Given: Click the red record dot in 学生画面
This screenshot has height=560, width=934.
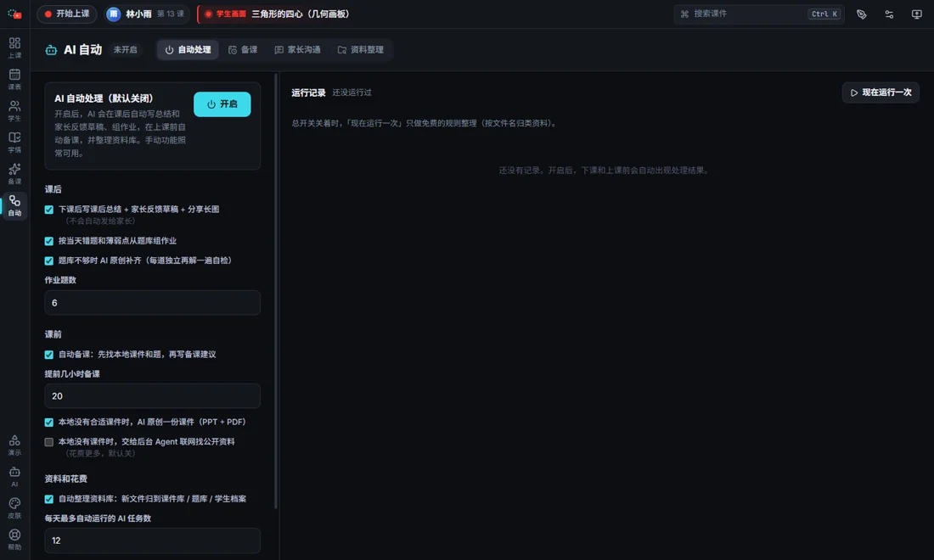Looking at the screenshot, I should (208, 14).
